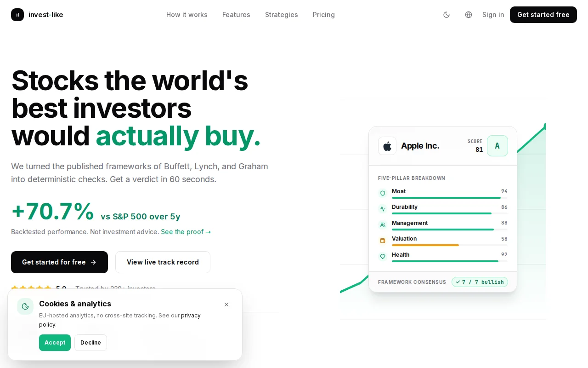Image resolution: width=588 pixels, height=368 pixels.
Task: Click the Durability score 86
Action: click(x=504, y=207)
